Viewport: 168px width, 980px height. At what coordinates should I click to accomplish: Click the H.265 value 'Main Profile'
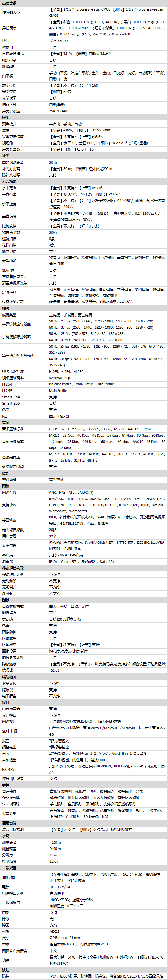click(58, 391)
